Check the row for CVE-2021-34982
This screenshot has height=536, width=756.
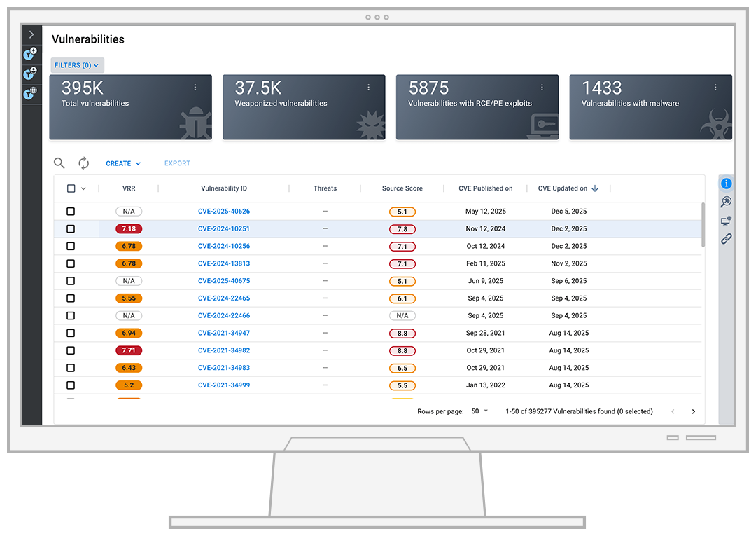[x=70, y=350]
